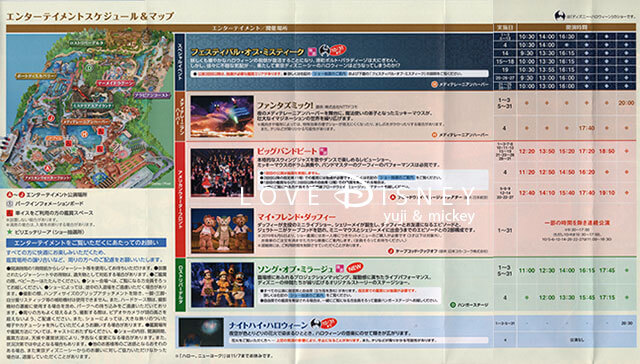Image resolution: width=640 pixels, height=364 pixels.
Task: Click the Mickey pumpkin legend icon at top right
Action: [560, 16]
